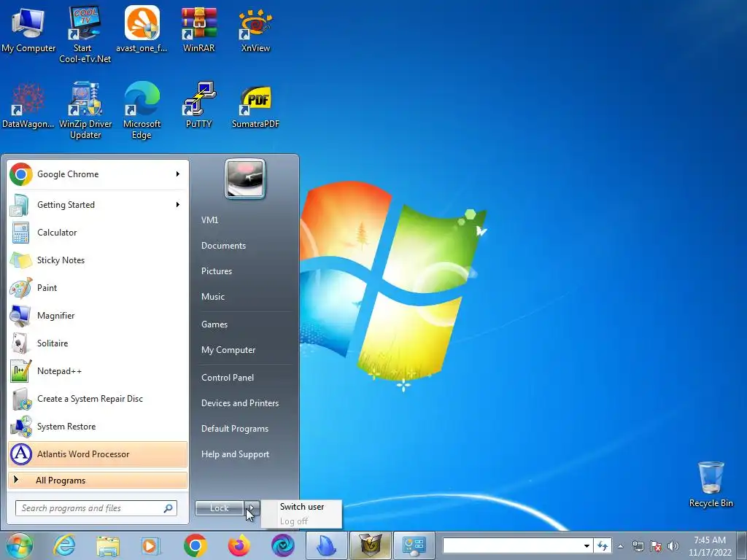Viewport: 747px width, 560px height.
Task: Click the arrow next to Lock button
Action: [x=252, y=508]
